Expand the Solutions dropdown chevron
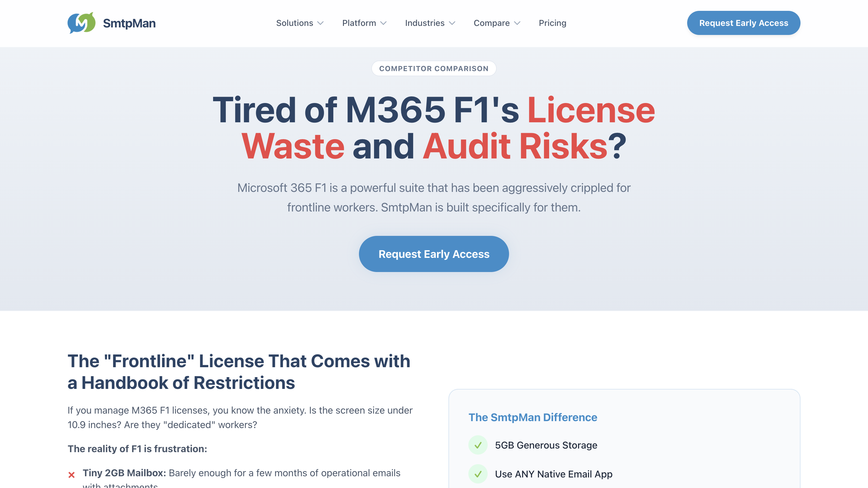868x488 pixels. 320,23
